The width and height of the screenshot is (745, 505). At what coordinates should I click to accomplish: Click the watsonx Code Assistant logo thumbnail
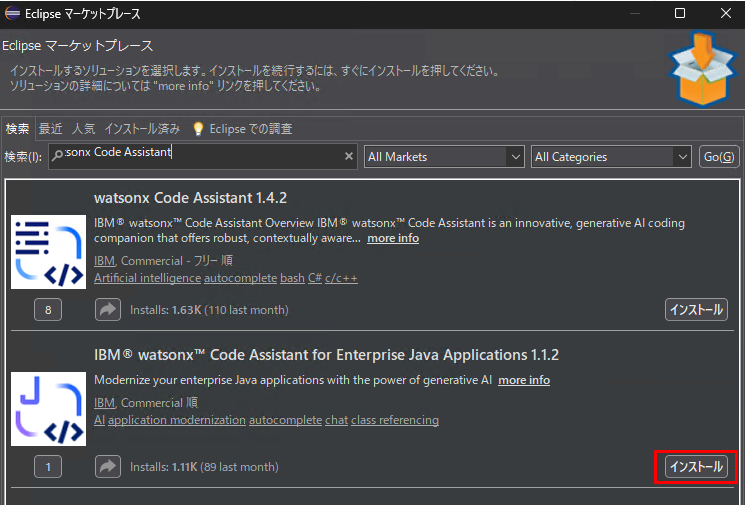(x=48, y=252)
